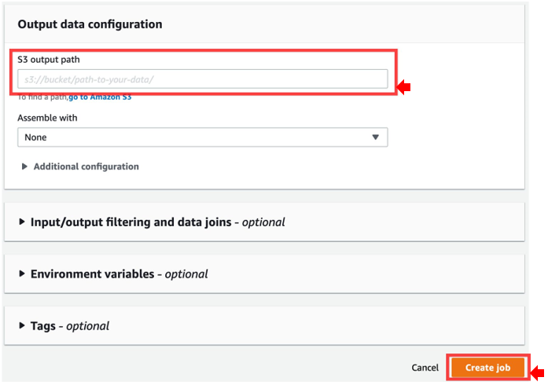This screenshot has height=392, width=548.
Task: Expand Input/output filtering and data joins section
Action: [131, 222]
